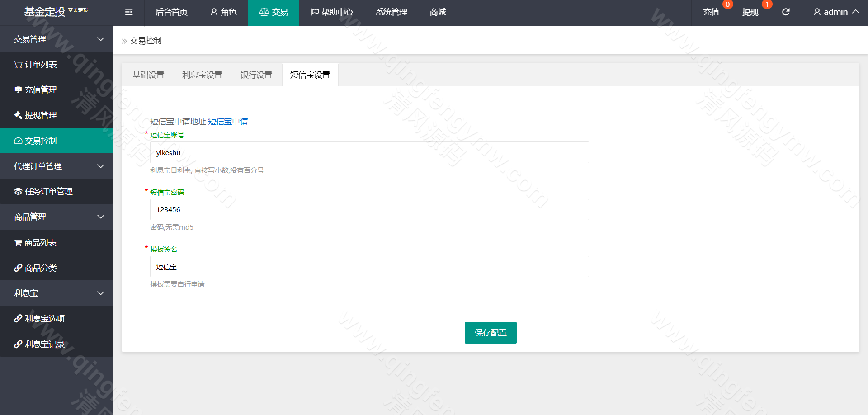Open 商品列表 via its cart icon
Screen dimensions: 868x415
click(x=17, y=242)
